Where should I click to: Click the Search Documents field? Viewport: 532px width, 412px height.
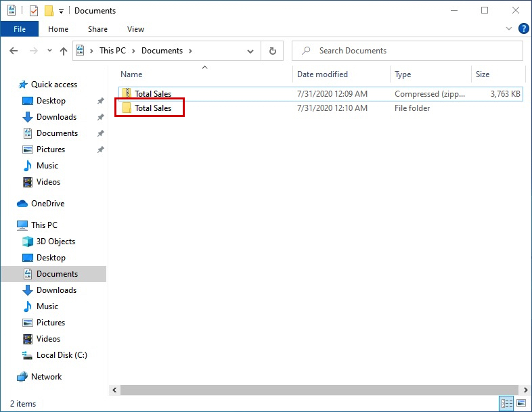pyautogui.click(x=407, y=51)
